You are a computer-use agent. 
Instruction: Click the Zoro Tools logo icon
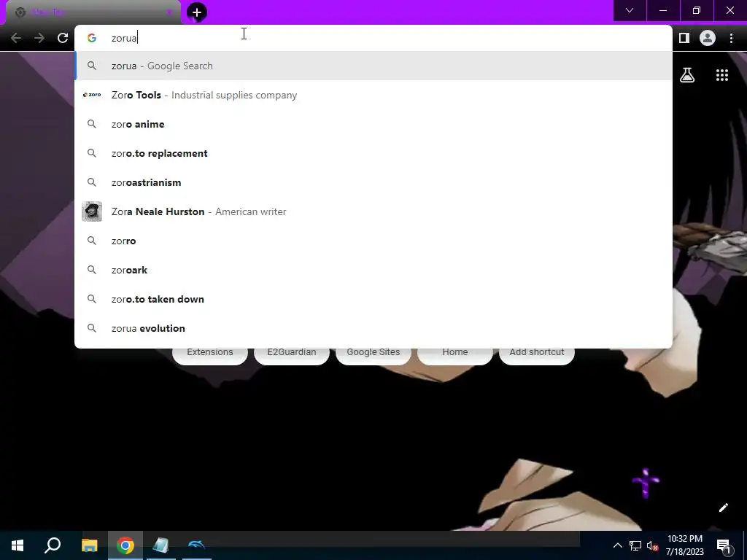coord(92,95)
